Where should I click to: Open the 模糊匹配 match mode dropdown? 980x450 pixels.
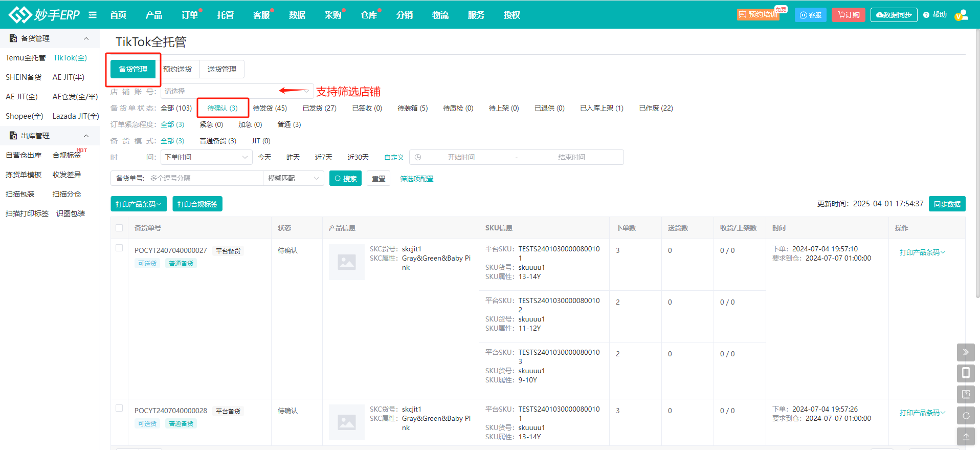coord(294,178)
